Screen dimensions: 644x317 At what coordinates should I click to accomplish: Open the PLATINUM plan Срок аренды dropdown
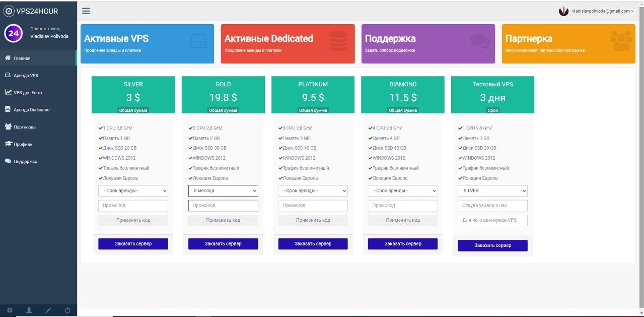pyautogui.click(x=313, y=191)
